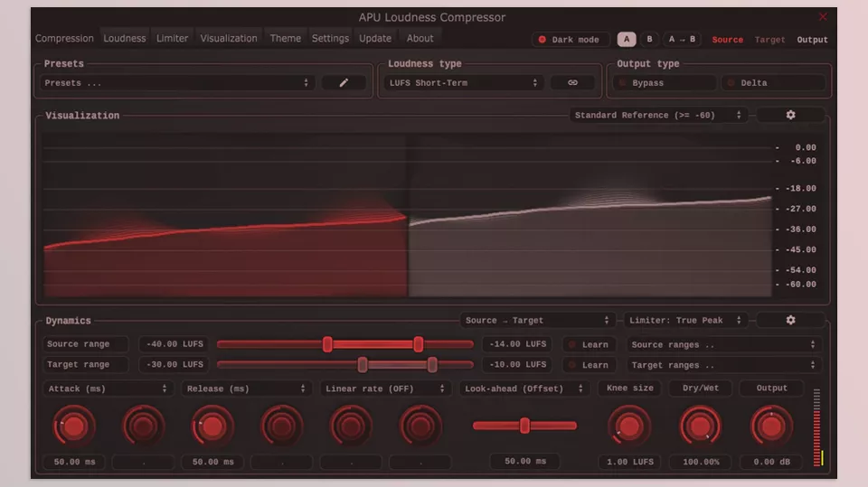Open the Standard Reference dropdown
Image resolution: width=868 pixels, height=487 pixels.
click(658, 115)
